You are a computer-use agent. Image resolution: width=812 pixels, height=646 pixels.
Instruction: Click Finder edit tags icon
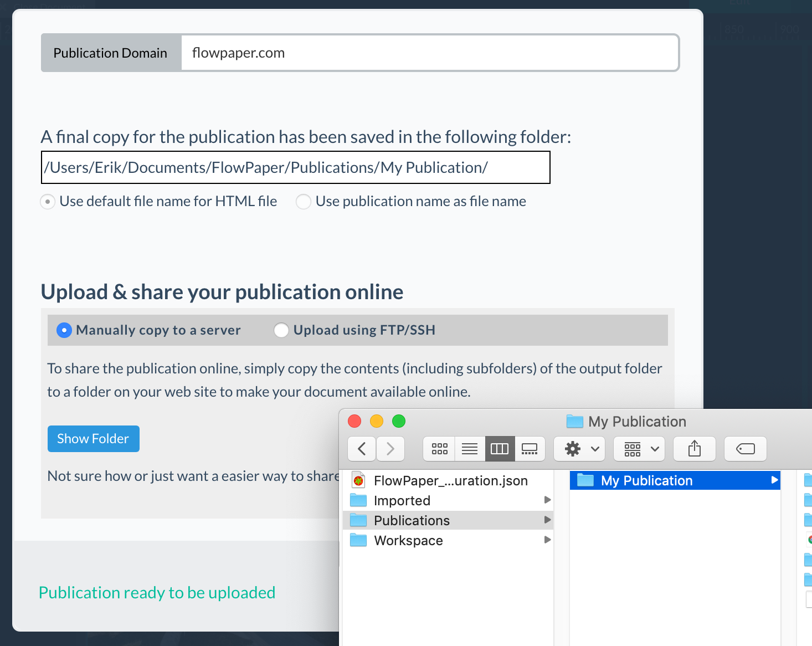pyautogui.click(x=746, y=449)
